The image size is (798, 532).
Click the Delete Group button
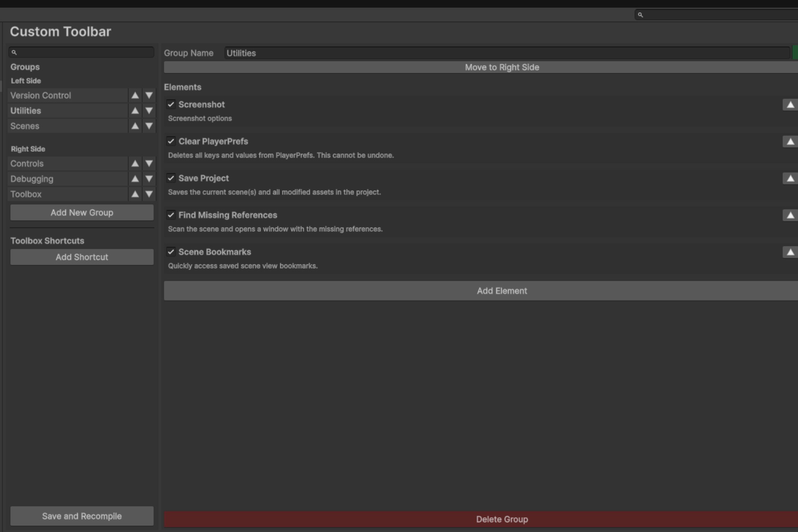click(501, 519)
